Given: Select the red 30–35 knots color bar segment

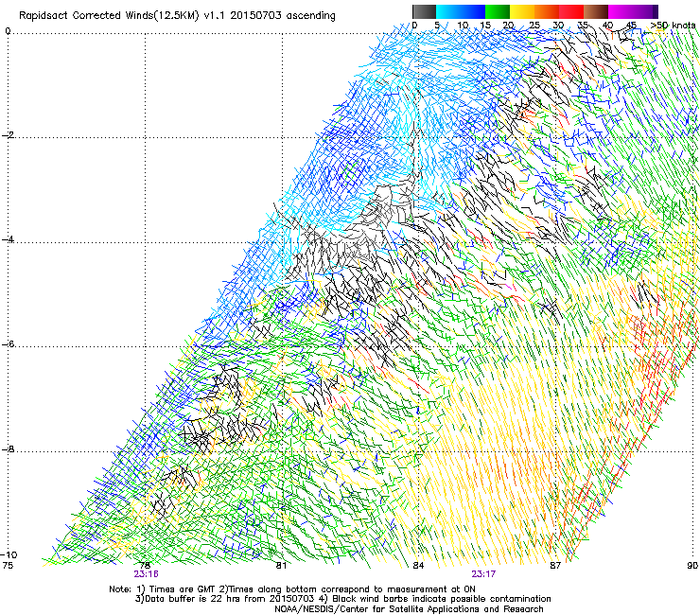Looking at the screenshot, I should [x=571, y=11].
